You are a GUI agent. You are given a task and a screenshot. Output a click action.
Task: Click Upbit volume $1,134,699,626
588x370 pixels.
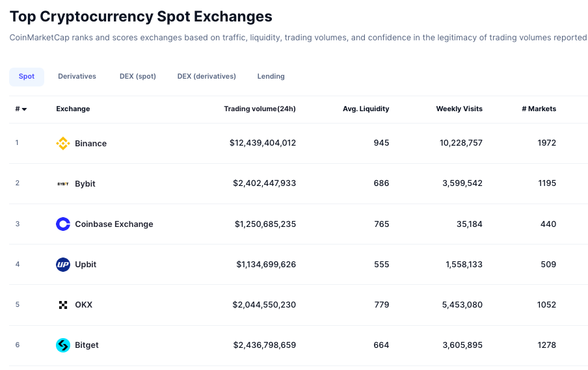click(266, 264)
